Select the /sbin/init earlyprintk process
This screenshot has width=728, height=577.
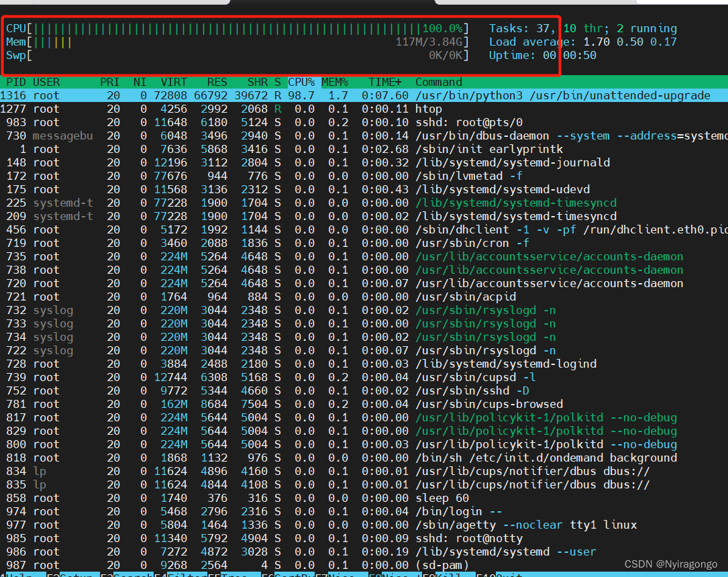pyautogui.click(x=364, y=150)
